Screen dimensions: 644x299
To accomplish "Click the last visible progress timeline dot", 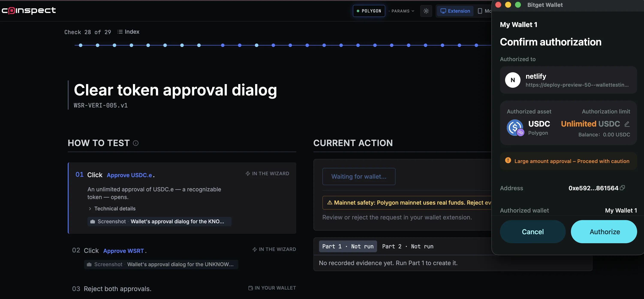I will 476,45.
